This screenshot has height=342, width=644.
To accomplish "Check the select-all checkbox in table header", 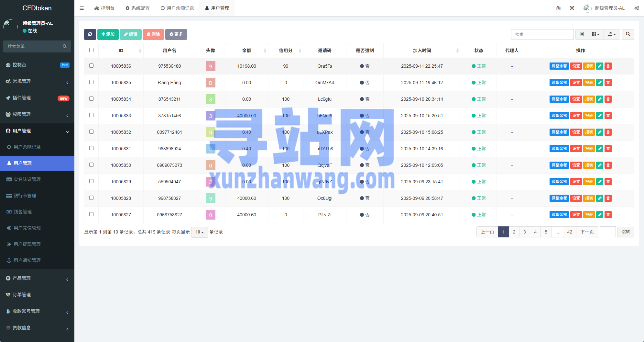I will [x=91, y=50].
